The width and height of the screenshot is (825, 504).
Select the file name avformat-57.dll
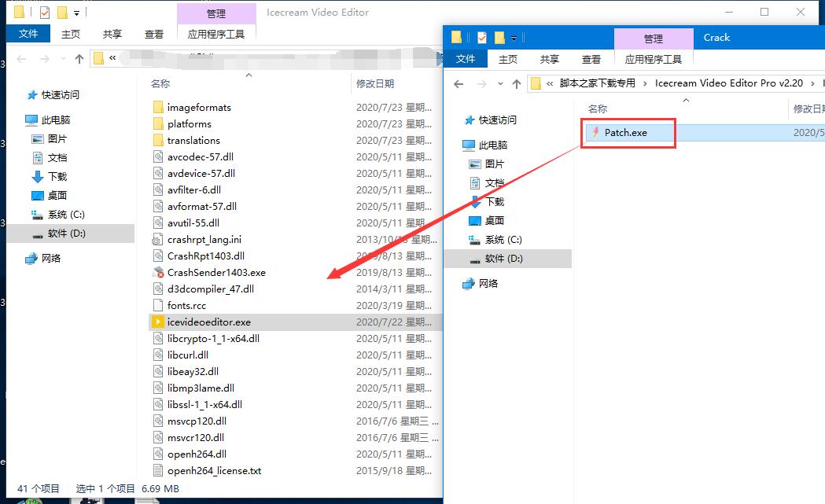(x=202, y=207)
